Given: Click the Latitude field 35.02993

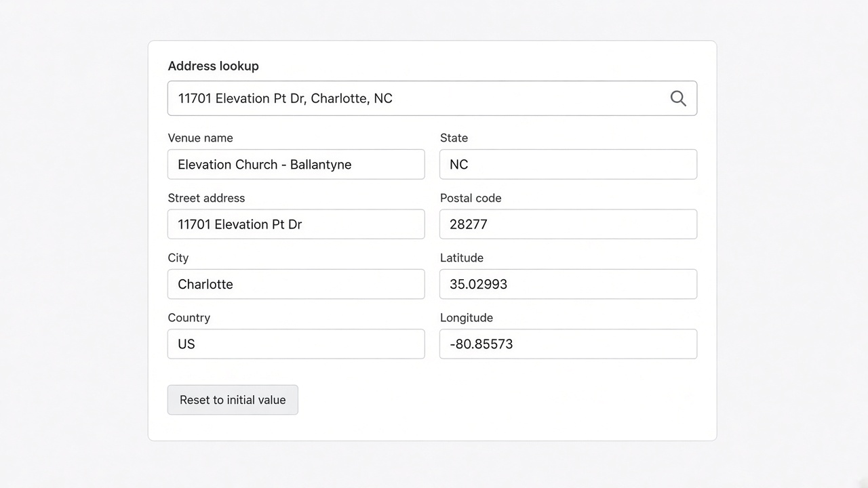Looking at the screenshot, I should click(568, 284).
